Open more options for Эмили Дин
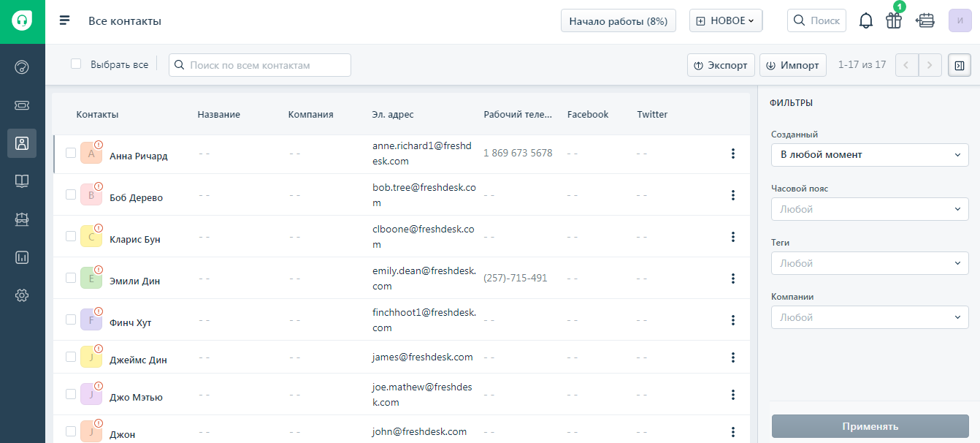 coord(732,279)
